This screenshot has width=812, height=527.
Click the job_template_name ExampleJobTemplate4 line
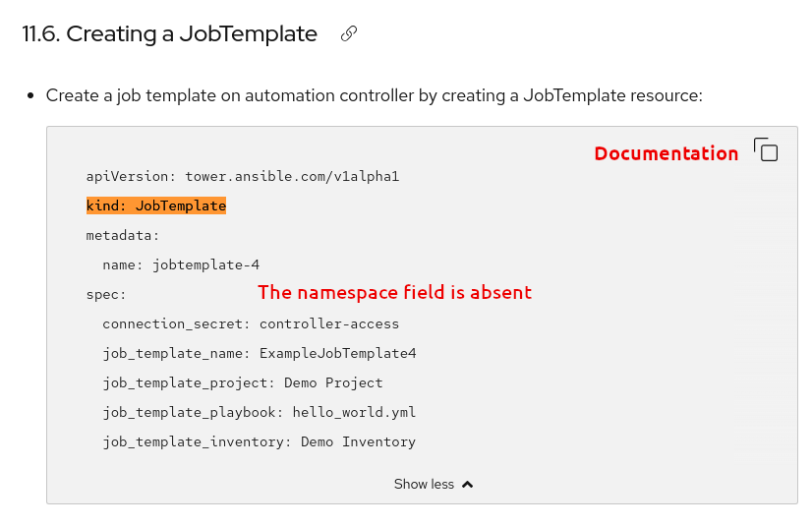pos(260,353)
